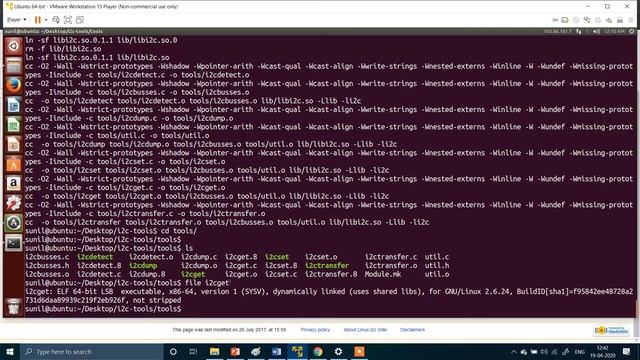Open Software Updater in Ubuntu launcher
This screenshot has height=360, width=640.
(13, 223)
